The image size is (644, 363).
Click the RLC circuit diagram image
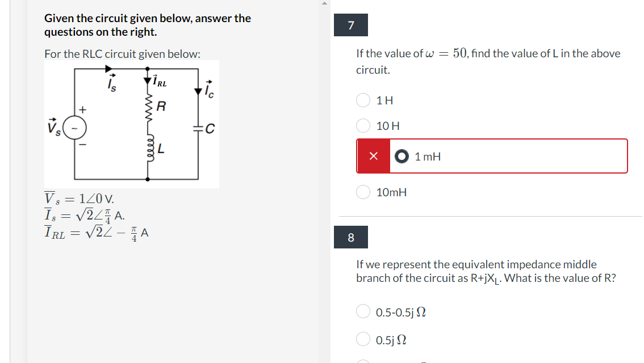coord(132,124)
